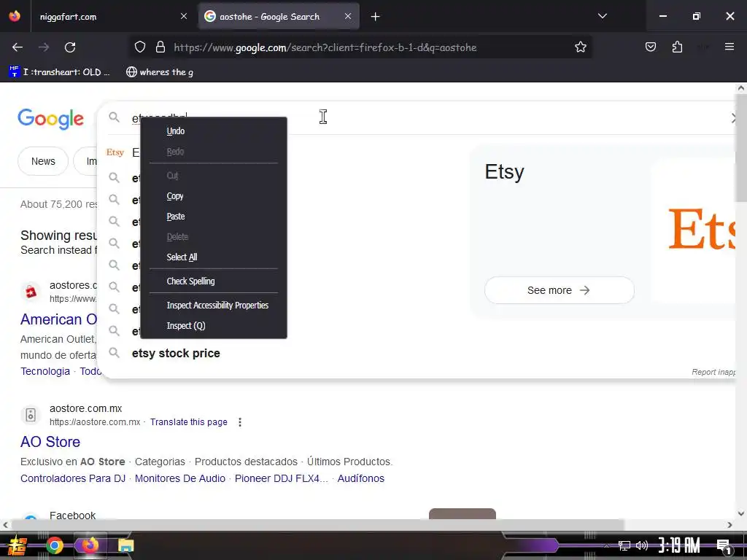
Task: Click the Etsy heading in knowledge card
Action: click(x=504, y=172)
